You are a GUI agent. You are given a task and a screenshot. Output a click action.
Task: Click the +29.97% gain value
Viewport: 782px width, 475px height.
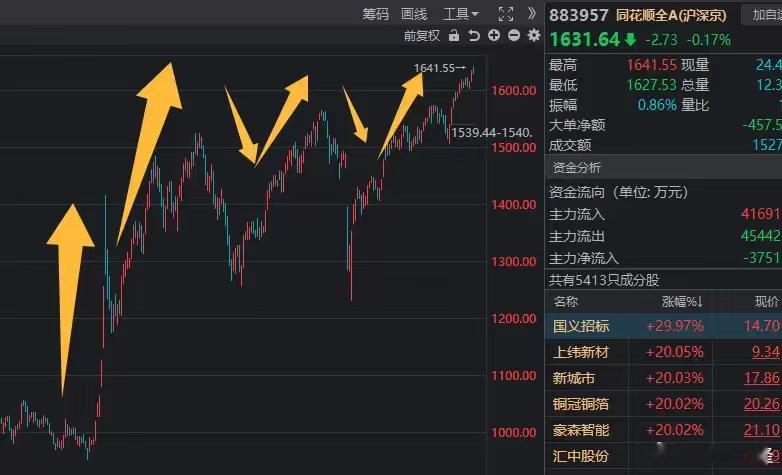coord(675,326)
